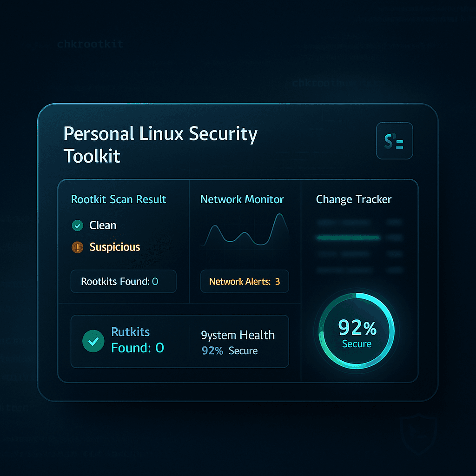The width and height of the screenshot is (476, 476).
Task: Toggle the Clean scan status
Action: point(102,225)
